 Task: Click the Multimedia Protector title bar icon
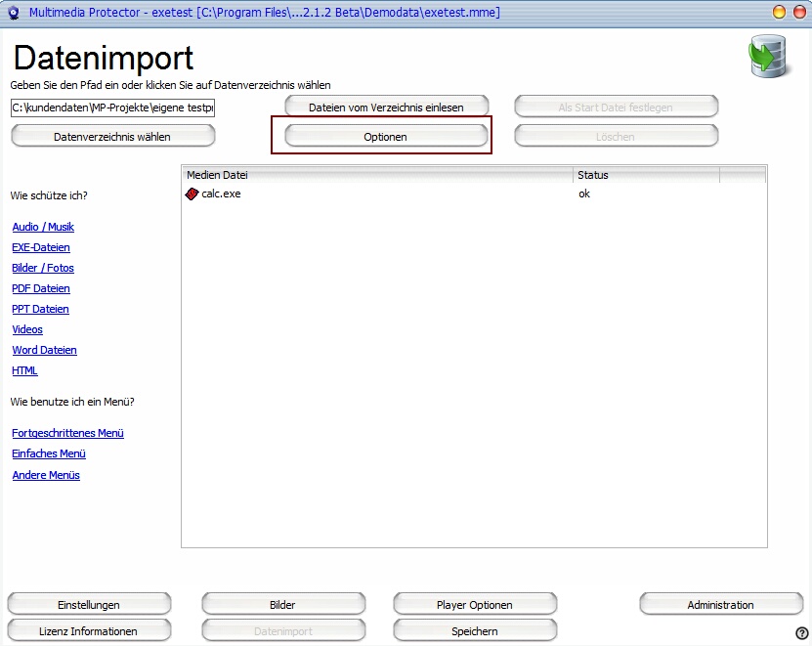coord(14,13)
